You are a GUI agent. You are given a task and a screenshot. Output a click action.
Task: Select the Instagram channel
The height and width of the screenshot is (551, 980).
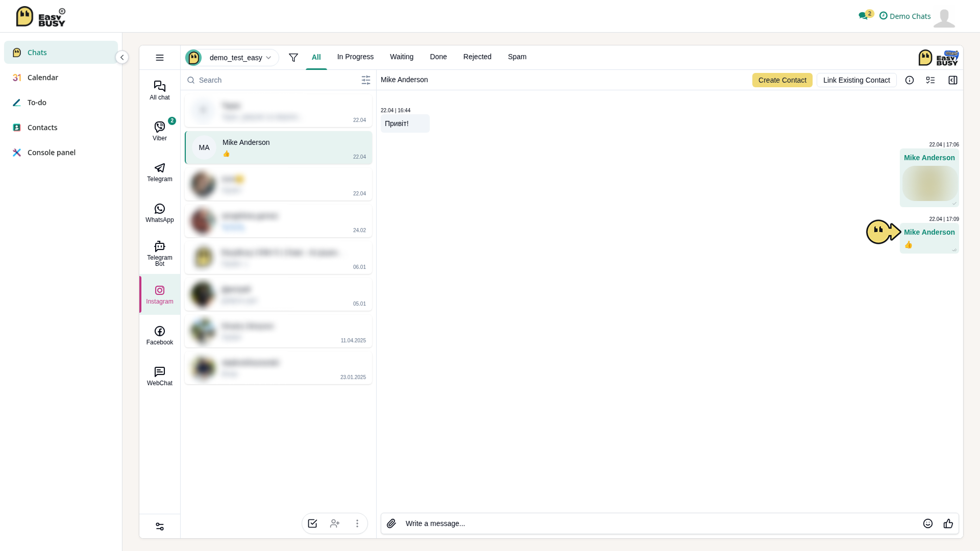159,294
